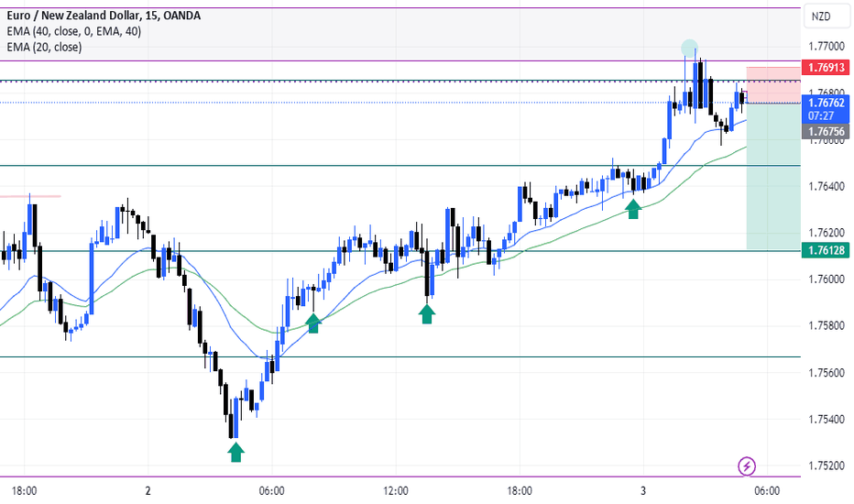Click the purple lightning bolt icon
This screenshot has height=504, width=854.
point(747,466)
